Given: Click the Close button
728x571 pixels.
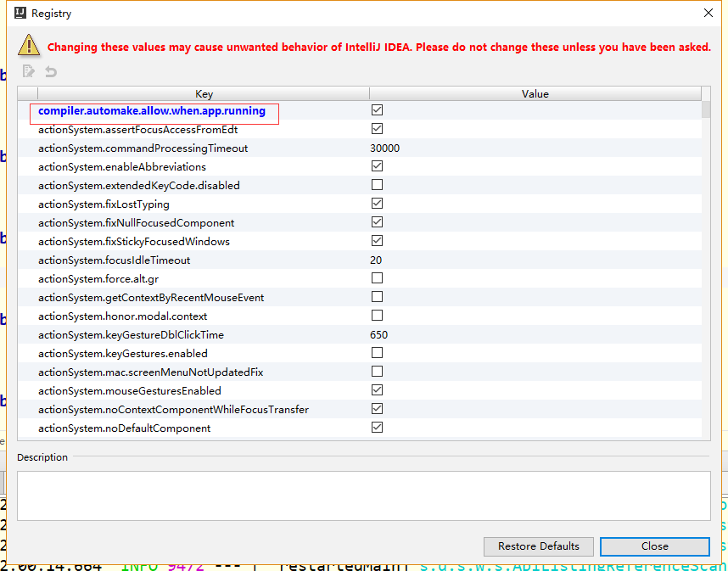Looking at the screenshot, I should 655,546.
